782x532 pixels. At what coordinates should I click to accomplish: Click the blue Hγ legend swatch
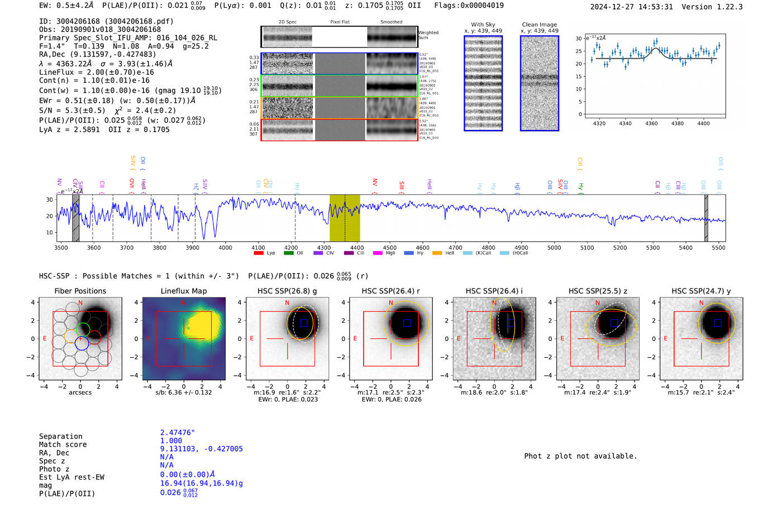tap(409, 253)
